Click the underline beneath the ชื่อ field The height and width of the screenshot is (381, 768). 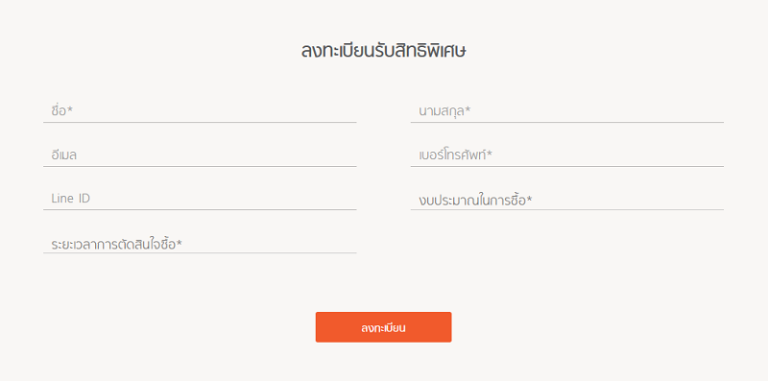click(x=200, y=122)
